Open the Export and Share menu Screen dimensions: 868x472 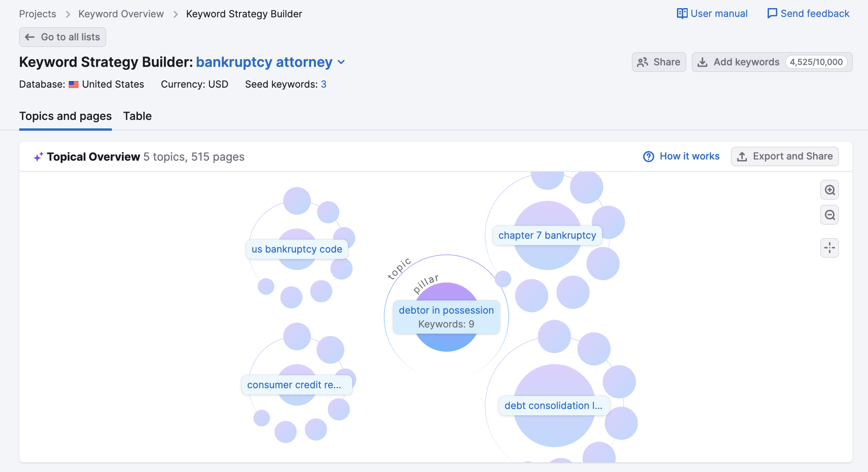coord(784,156)
